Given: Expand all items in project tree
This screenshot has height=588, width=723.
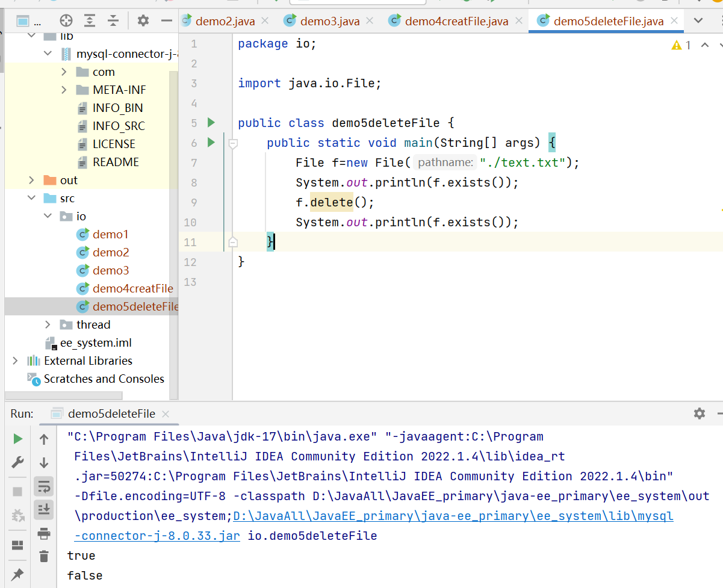Looking at the screenshot, I should [x=90, y=21].
